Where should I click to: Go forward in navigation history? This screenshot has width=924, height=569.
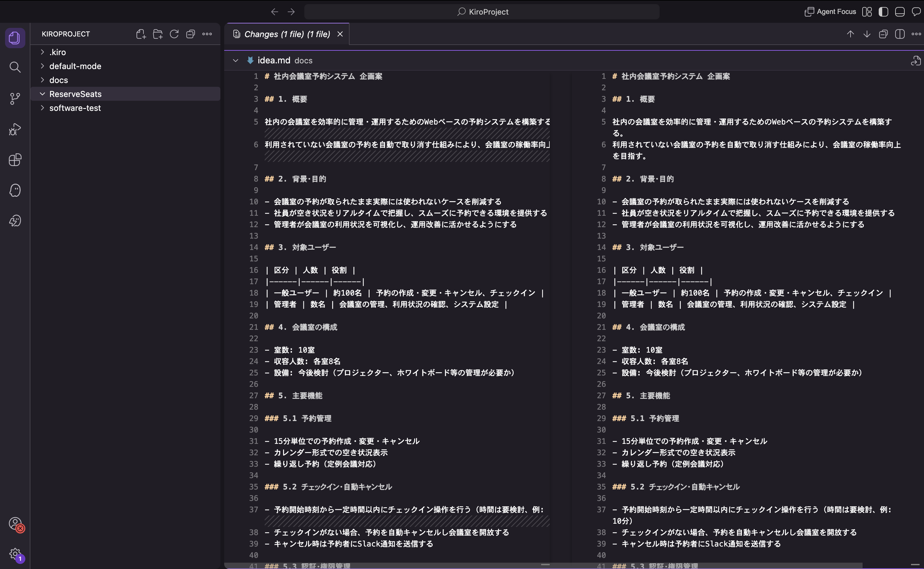pyautogui.click(x=291, y=12)
